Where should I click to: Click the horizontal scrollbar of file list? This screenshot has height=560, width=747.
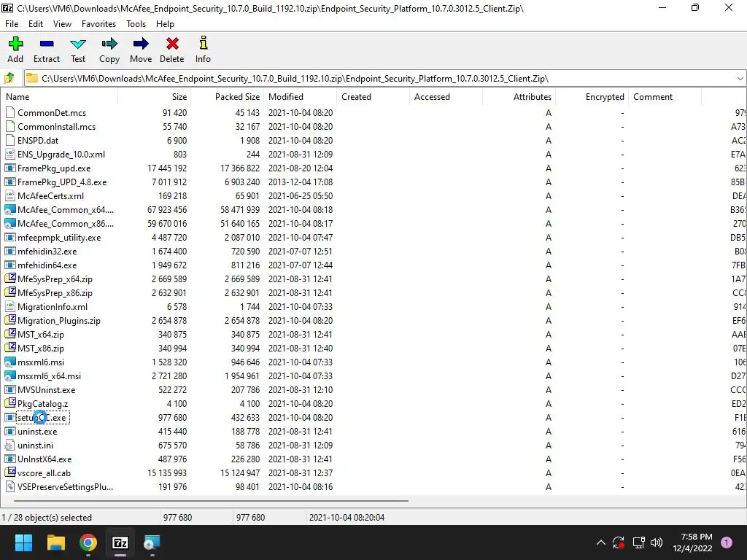[x=211, y=500]
